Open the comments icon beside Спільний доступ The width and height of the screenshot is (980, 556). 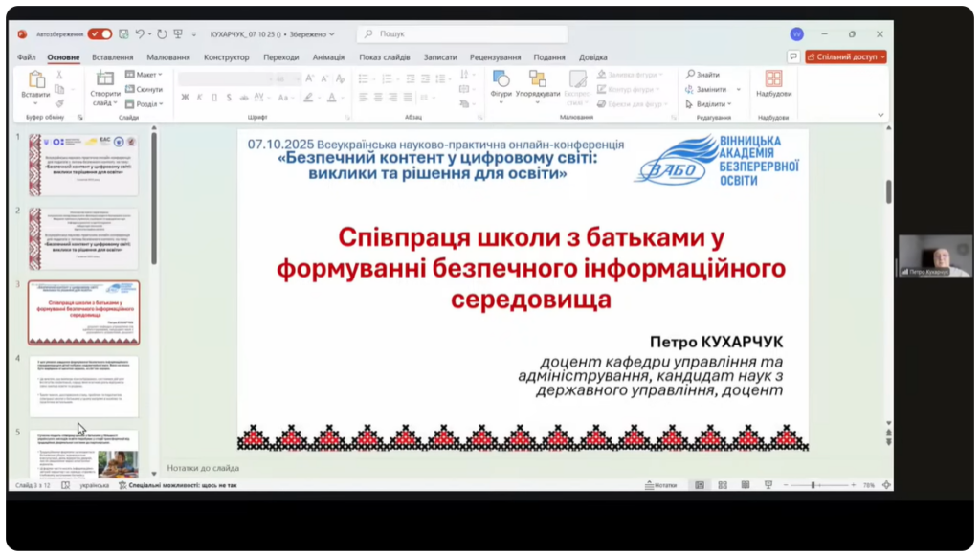pos(793,56)
